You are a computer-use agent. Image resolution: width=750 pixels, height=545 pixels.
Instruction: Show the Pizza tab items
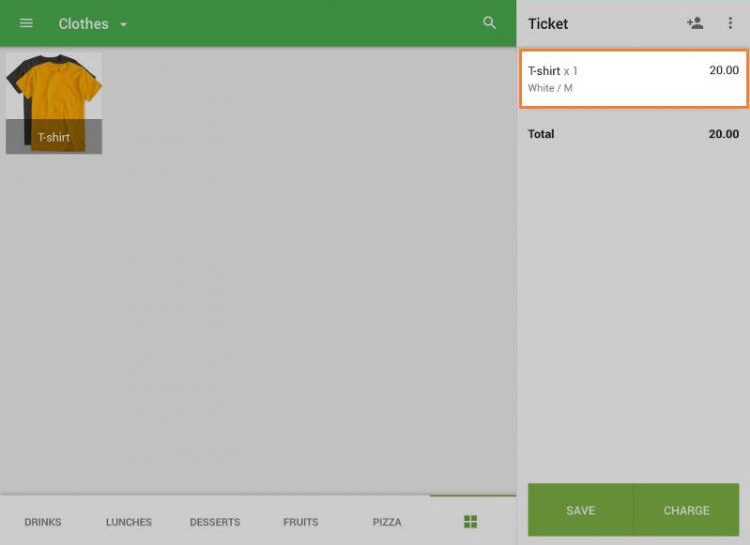(387, 522)
